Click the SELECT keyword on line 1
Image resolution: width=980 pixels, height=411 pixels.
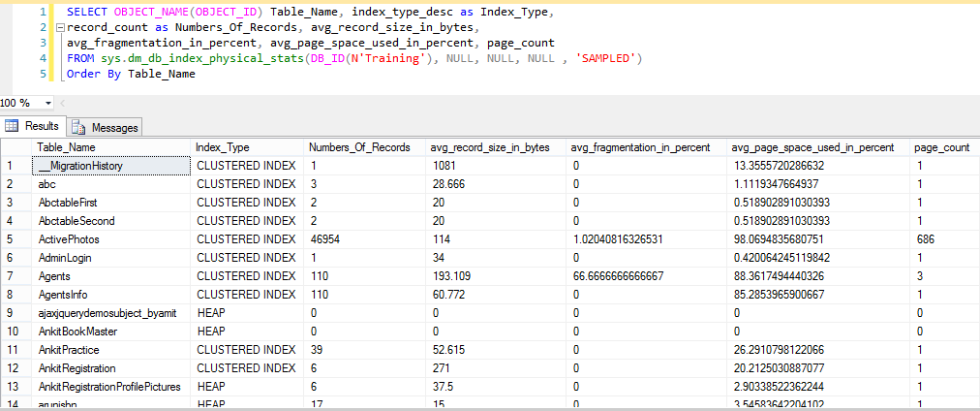87,12
